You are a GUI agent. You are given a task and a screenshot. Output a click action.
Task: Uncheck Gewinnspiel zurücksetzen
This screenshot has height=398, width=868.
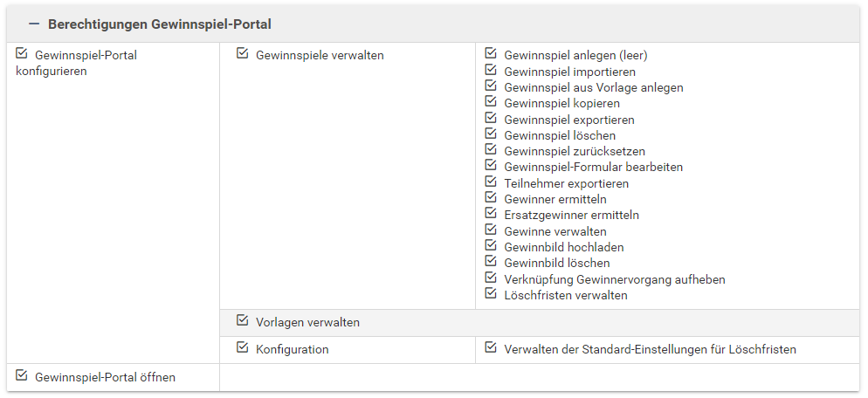coord(491,150)
